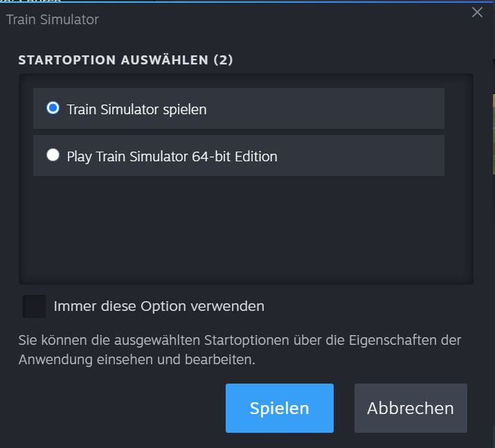Viewport: 495px width, 448px height.
Task: Enable the "Immer diese Option verwenden" checkbox
Action: pyautogui.click(x=35, y=306)
